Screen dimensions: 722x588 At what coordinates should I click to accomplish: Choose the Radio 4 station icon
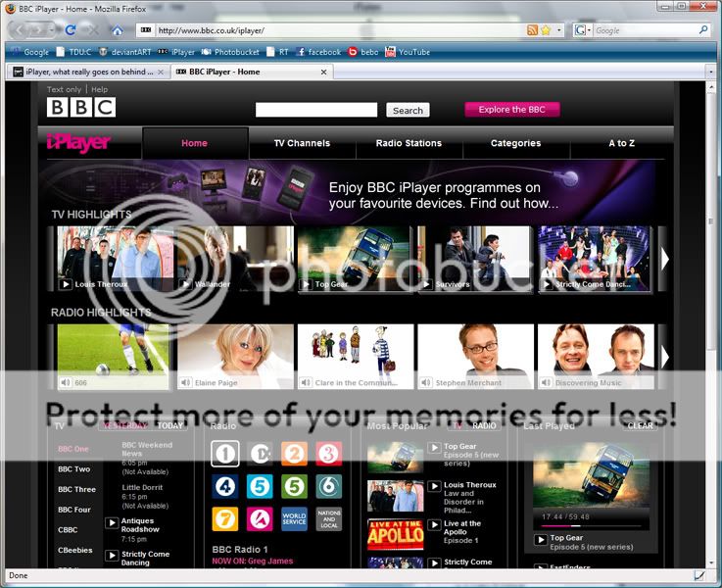[x=225, y=486]
